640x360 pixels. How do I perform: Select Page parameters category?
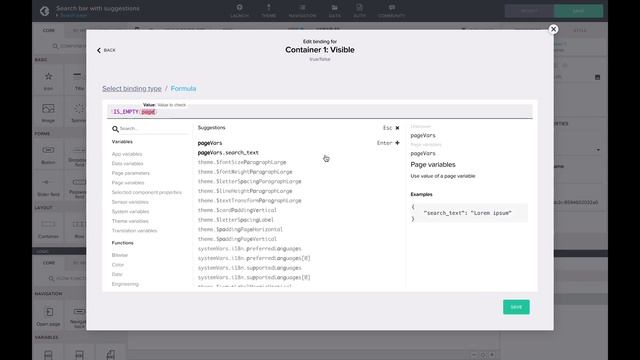click(131, 173)
